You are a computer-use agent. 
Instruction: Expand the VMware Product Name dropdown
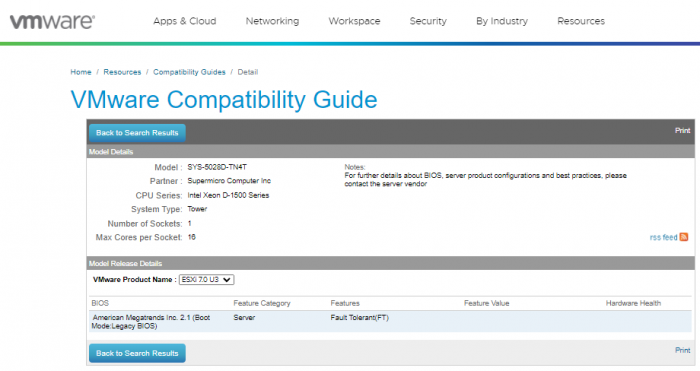206,279
